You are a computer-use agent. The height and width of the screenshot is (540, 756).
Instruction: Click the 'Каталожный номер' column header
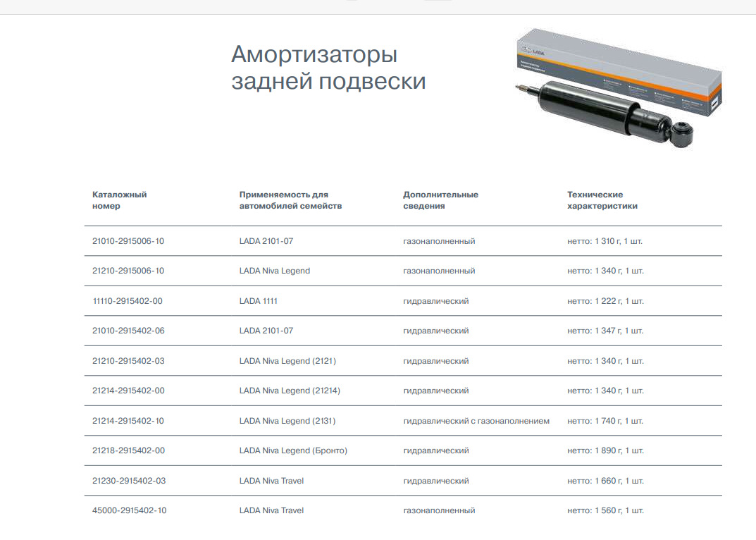pos(119,200)
